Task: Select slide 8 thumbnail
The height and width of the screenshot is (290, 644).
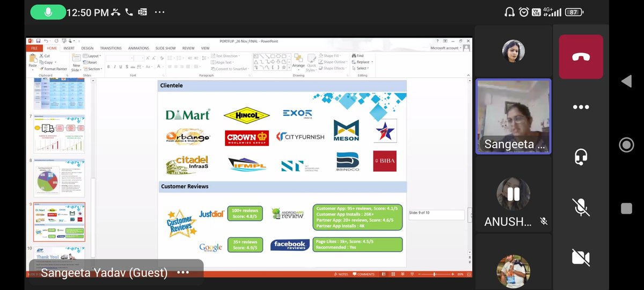Action: 59,178
